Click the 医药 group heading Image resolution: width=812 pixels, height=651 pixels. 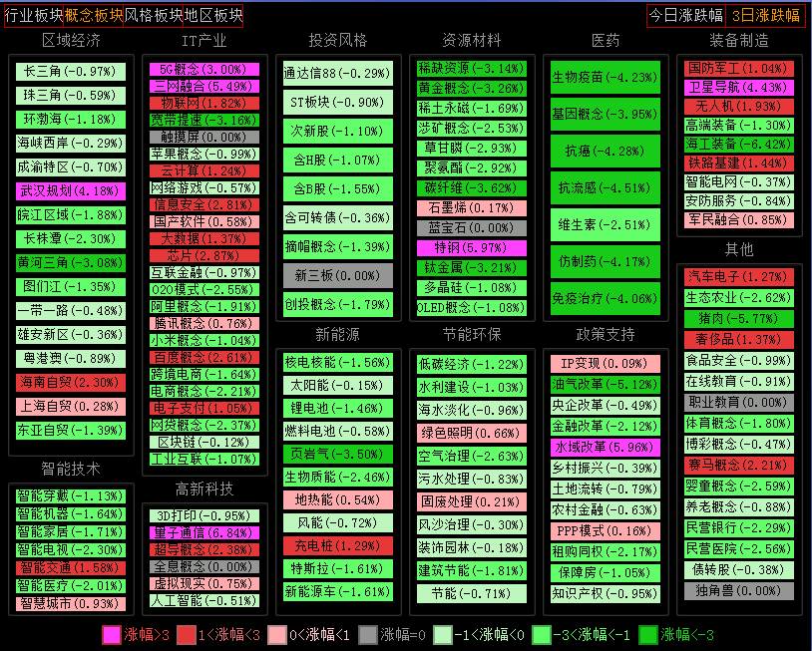[606, 40]
